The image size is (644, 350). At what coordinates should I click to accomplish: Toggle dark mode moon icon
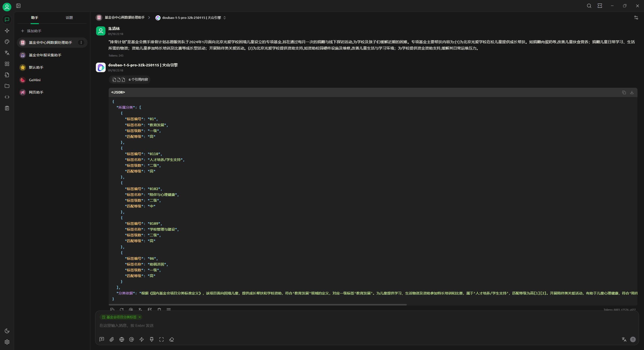[x=7, y=331]
